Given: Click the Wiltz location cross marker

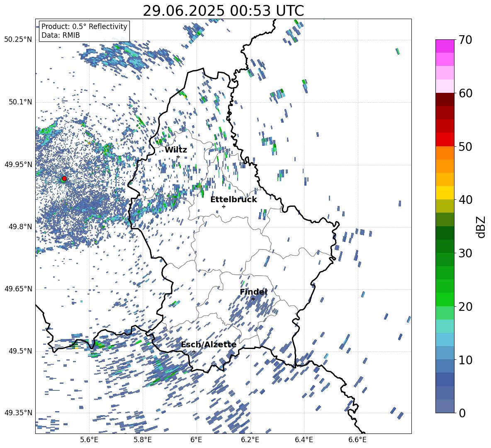Looking at the screenshot, I should pos(178,157).
